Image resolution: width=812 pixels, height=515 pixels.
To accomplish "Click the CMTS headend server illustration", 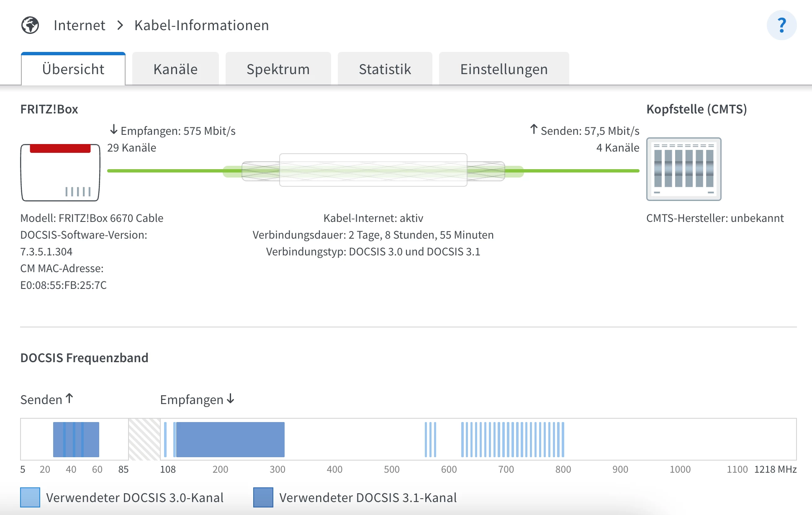I will (x=684, y=169).
